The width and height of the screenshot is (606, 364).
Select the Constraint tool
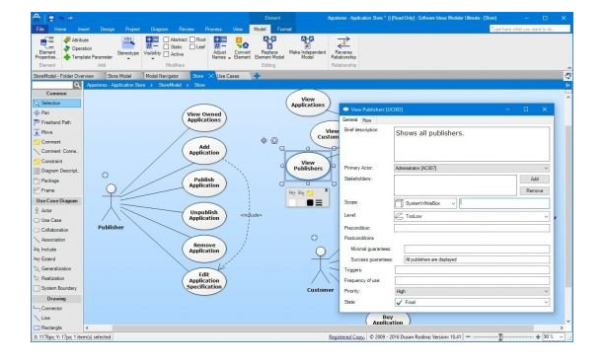click(57, 161)
